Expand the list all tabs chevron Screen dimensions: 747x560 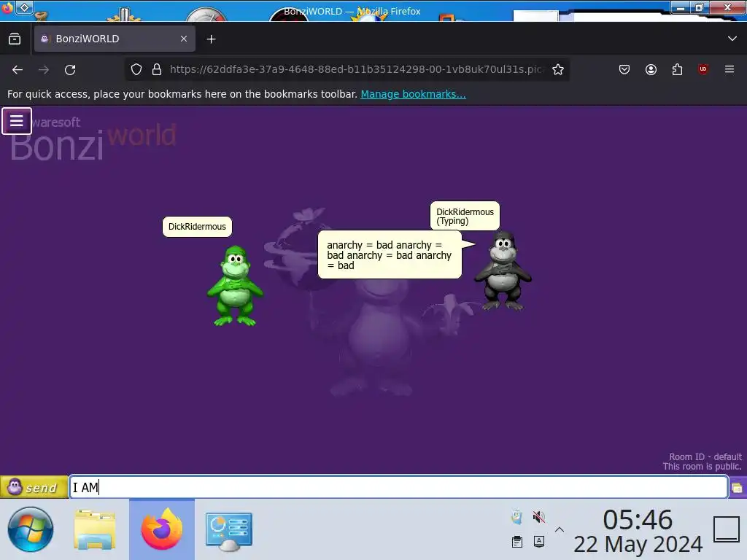tap(732, 39)
